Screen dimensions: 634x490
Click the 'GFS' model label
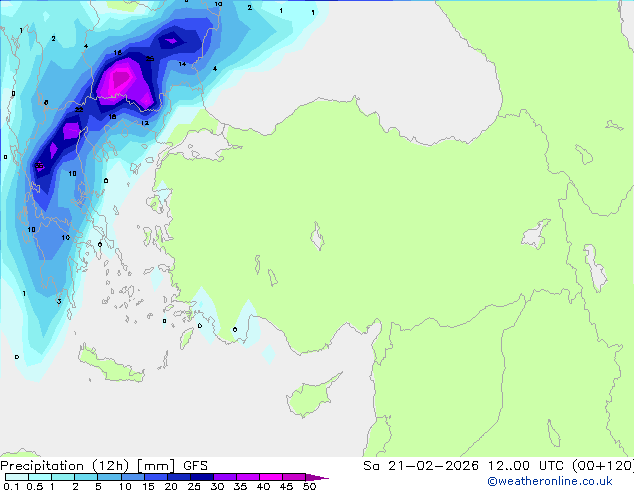point(195,466)
